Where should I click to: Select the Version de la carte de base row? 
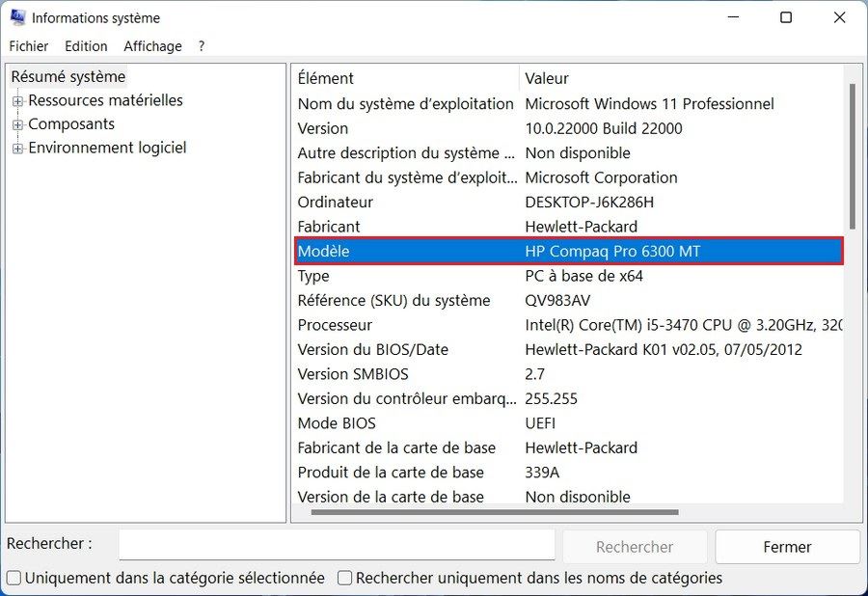[x=568, y=496]
